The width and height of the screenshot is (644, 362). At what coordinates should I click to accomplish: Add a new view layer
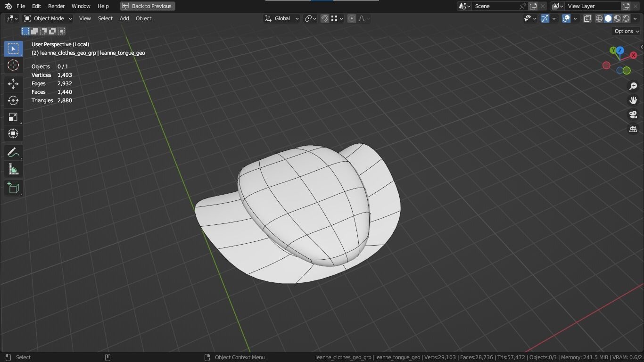point(626,6)
